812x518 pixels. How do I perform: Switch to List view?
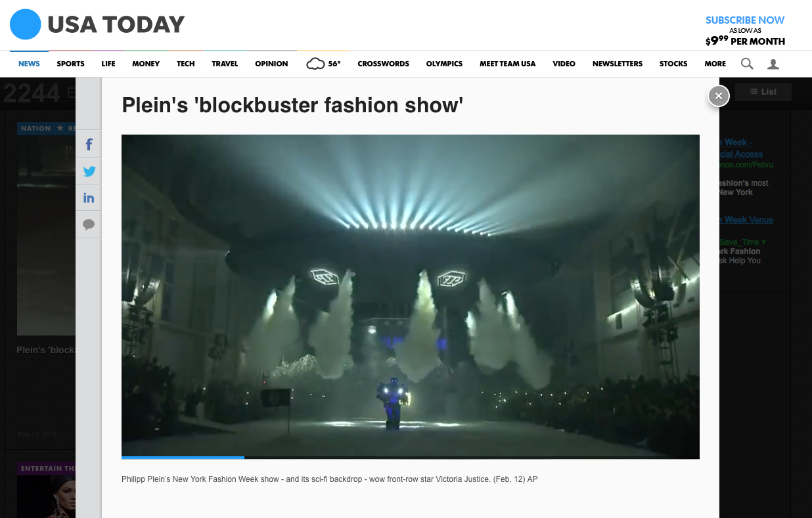pyautogui.click(x=763, y=92)
